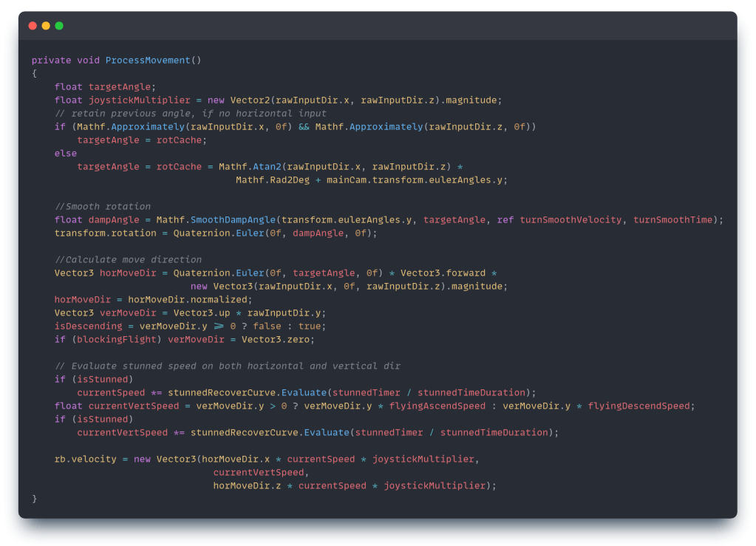
Task: Click the red close window dot
Action: click(33, 26)
